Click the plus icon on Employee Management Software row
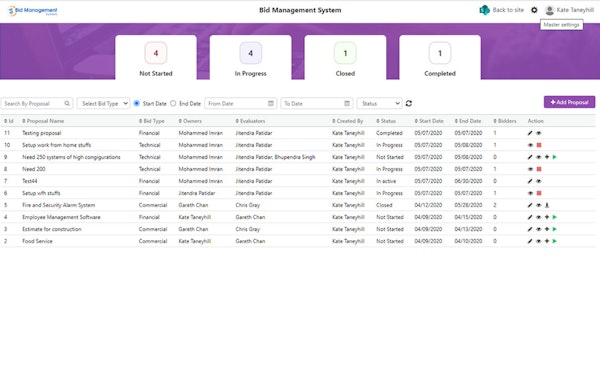 (547, 217)
